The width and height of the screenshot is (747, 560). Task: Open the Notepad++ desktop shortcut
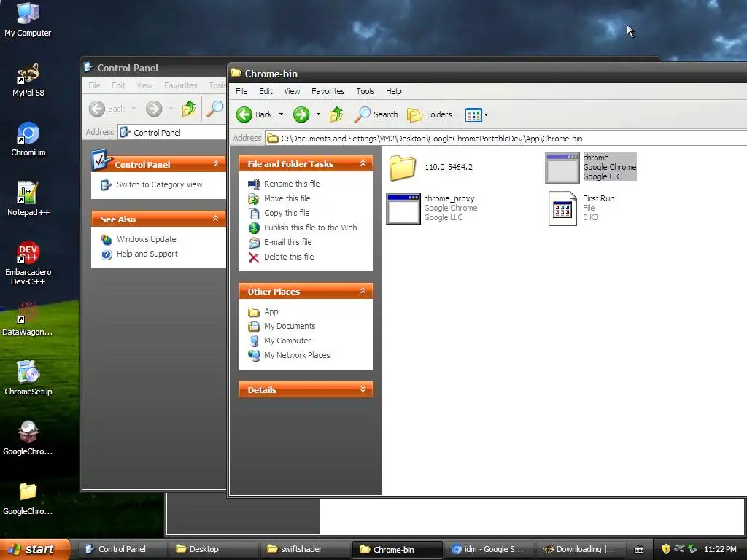[28, 199]
